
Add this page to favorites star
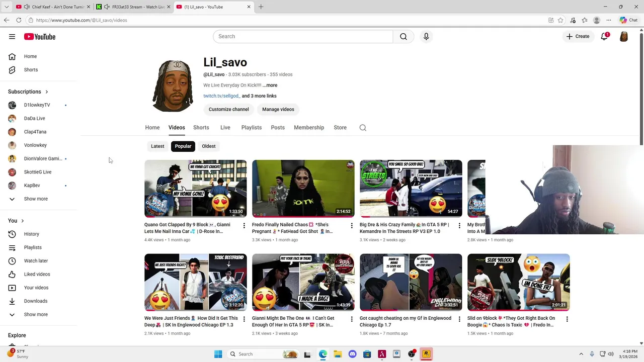(x=560, y=20)
